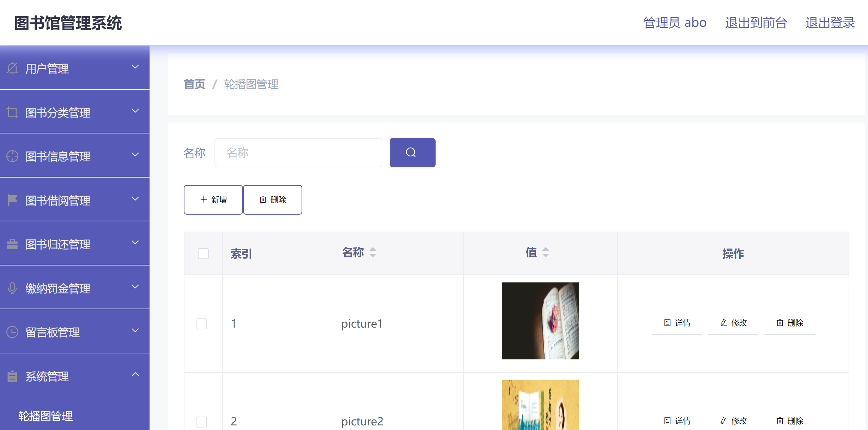Toggle the select-all checkbox in table header
This screenshot has width=868, height=430.
coord(203,253)
